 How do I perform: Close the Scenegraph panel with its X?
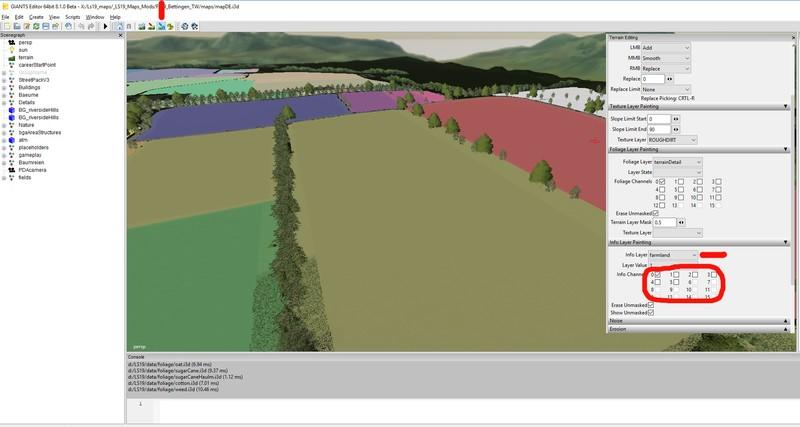[121, 34]
